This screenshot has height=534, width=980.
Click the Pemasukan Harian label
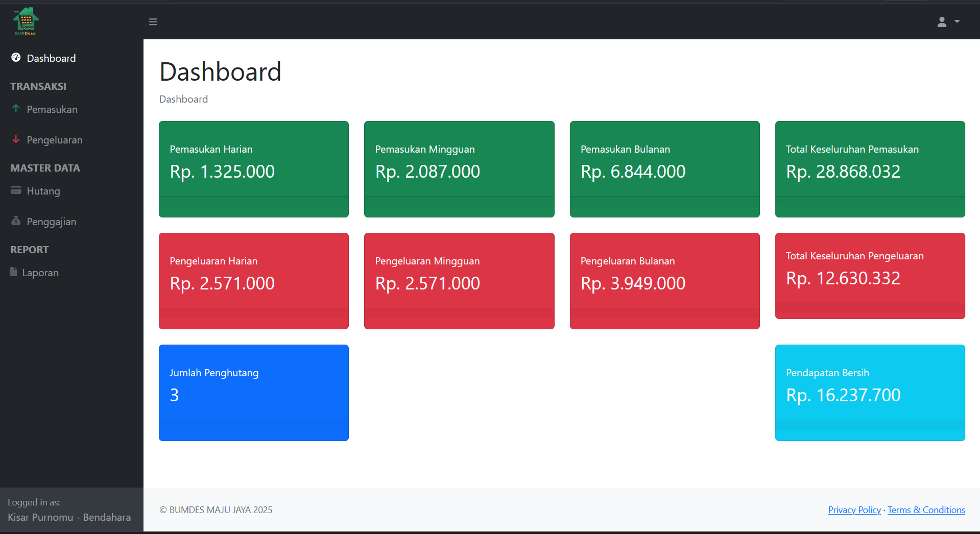[211, 149]
